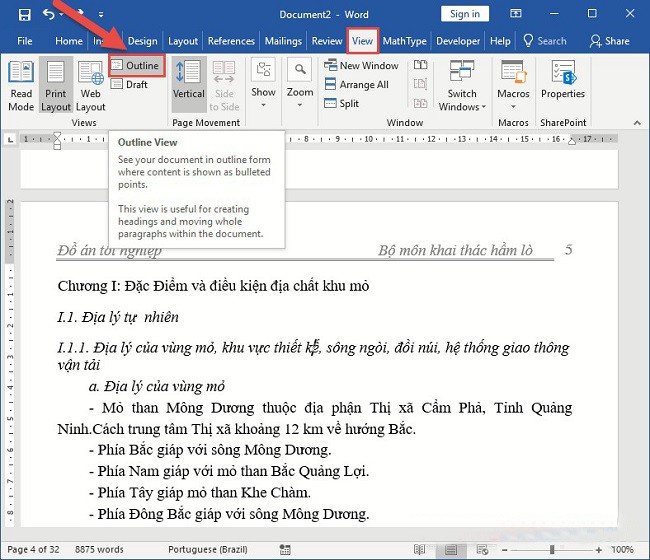Click line 'Phía Tây giáp mỏ than Khe Chàm'
The image size is (650, 560).
200,492
